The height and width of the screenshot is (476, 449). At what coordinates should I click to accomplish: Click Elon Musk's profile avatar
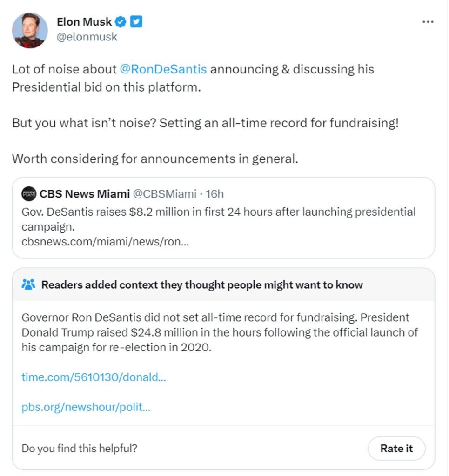click(30, 30)
